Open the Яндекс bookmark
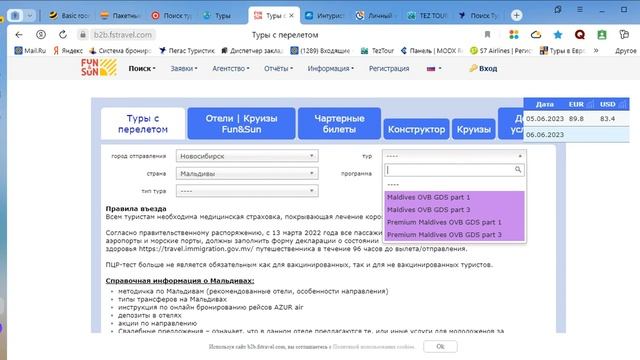Image resolution: width=640 pixels, height=360 pixels. click(68, 51)
